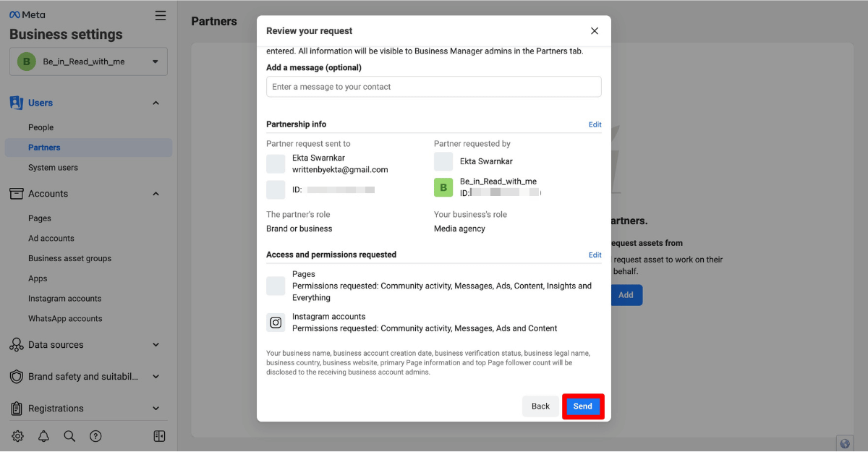Click the Instagram icon in the request dialog
This screenshot has height=452, width=868.
(x=276, y=323)
